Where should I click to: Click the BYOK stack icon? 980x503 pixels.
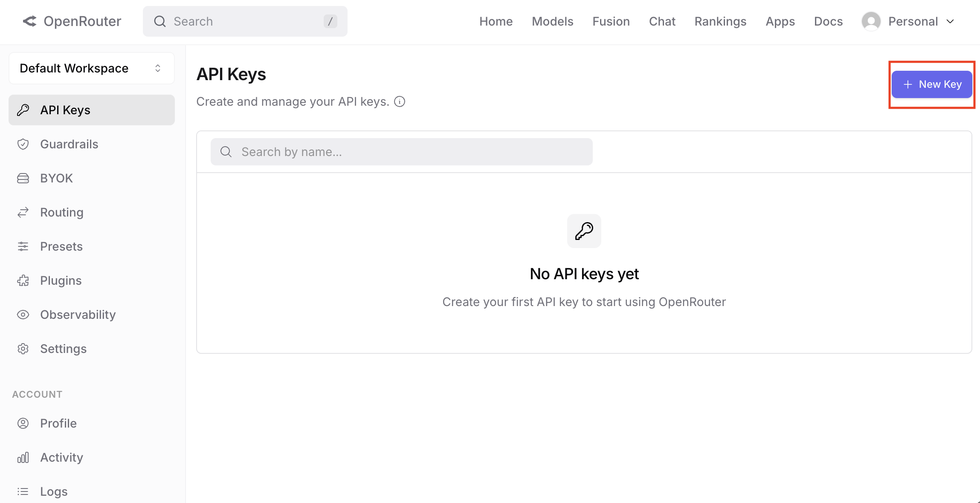(x=23, y=178)
